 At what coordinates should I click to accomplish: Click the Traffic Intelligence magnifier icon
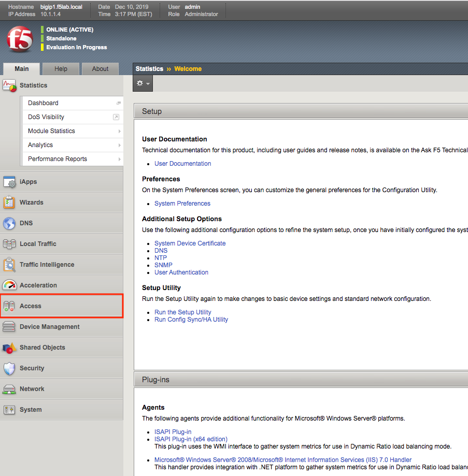click(x=9, y=264)
